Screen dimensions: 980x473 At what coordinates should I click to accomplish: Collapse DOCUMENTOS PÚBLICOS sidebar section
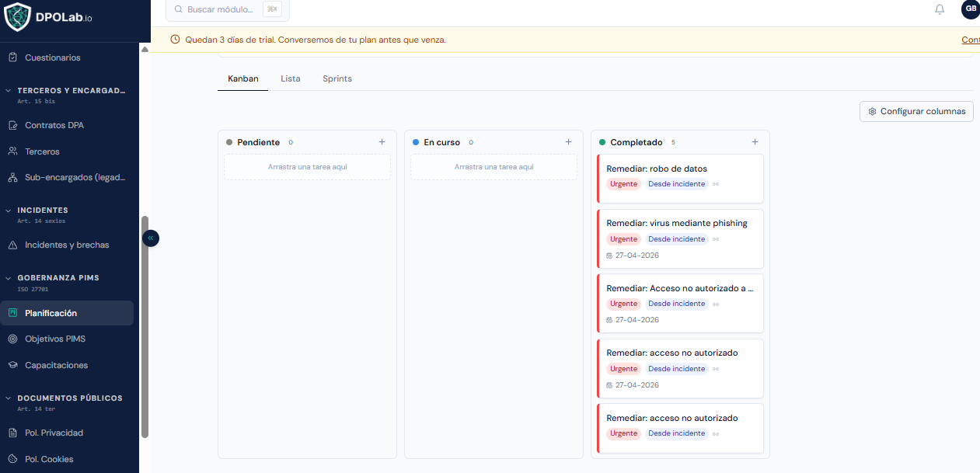(x=9, y=398)
